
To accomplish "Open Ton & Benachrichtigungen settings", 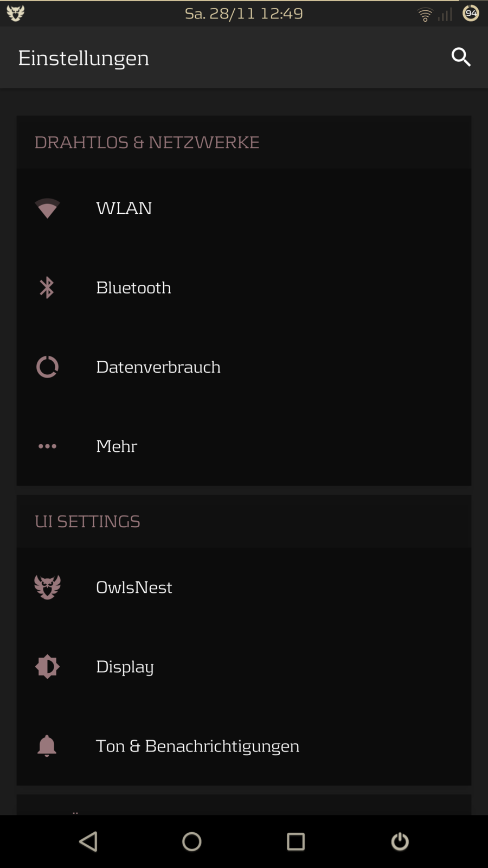I will point(197,746).
